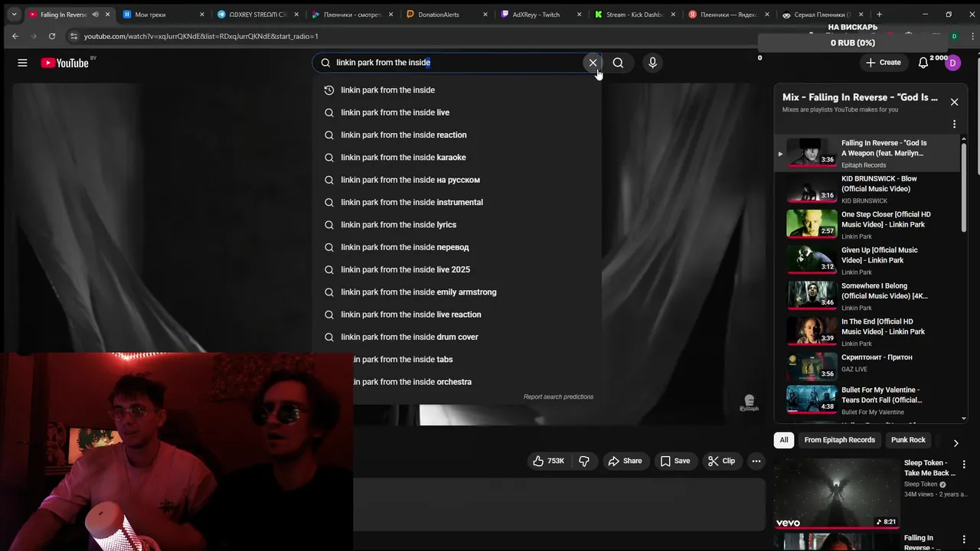Open the YouTube hamburger guide menu
This screenshot has width=980, height=551.
point(22,63)
